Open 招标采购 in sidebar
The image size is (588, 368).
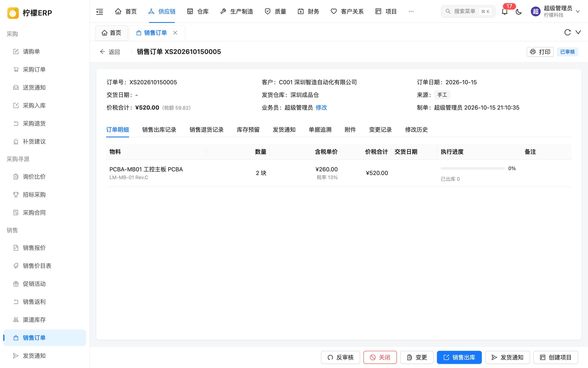click(x=45, y=195)
